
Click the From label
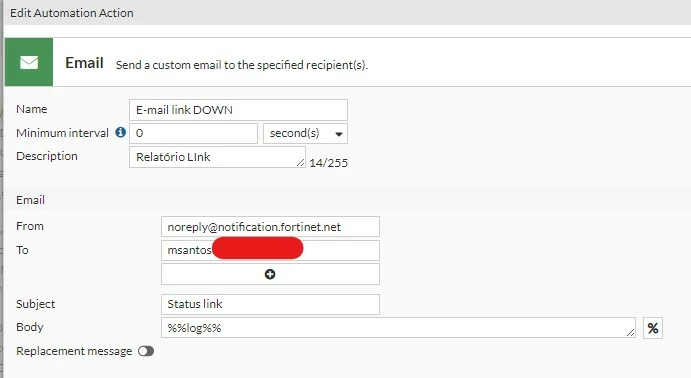coord(30,226)
